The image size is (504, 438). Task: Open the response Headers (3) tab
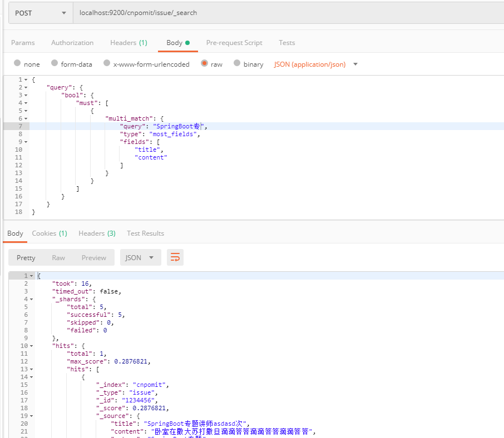(x=97, y=233)
